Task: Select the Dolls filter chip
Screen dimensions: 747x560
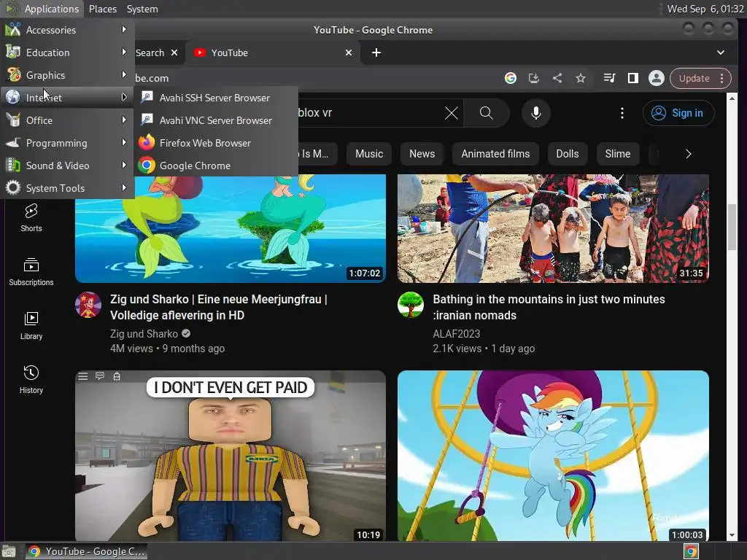Action: point(568,154)
